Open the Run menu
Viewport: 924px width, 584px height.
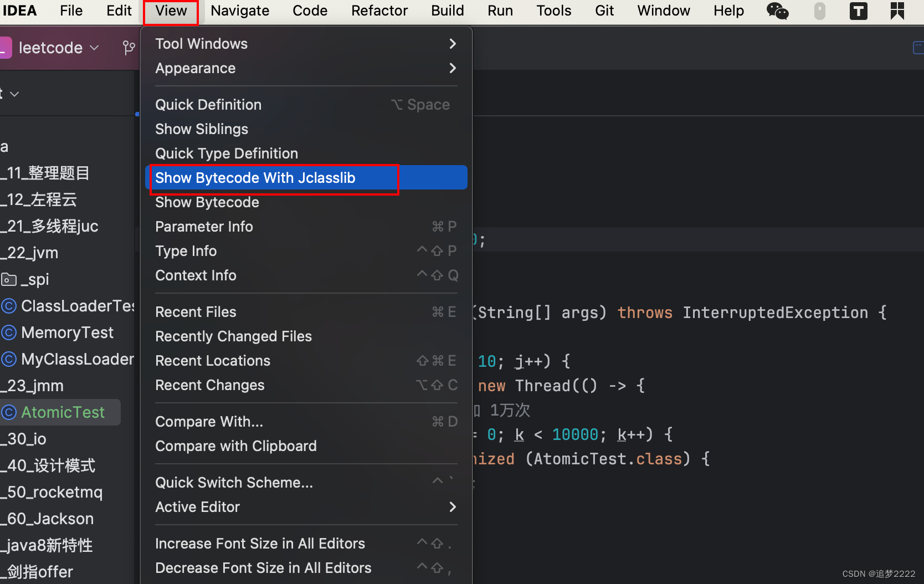click(x=500, y=11)
